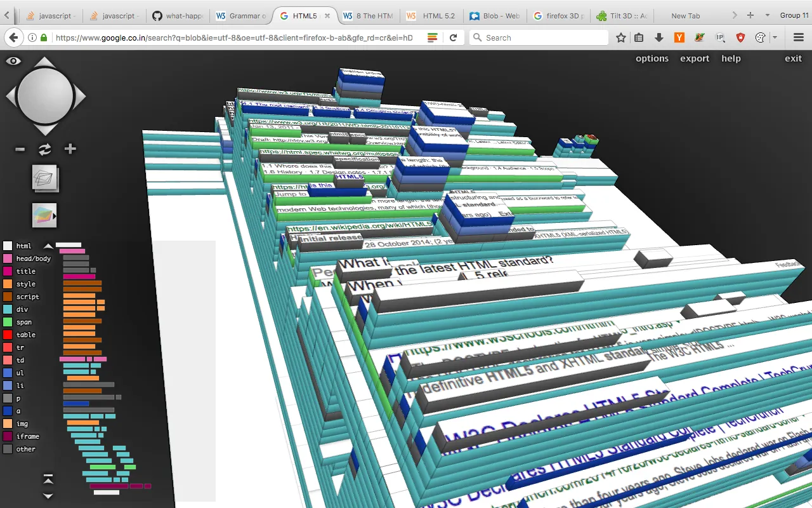
Task: Click the iframe dark purple color swatch
Action: pyautogui.click(x=8, y=436)
